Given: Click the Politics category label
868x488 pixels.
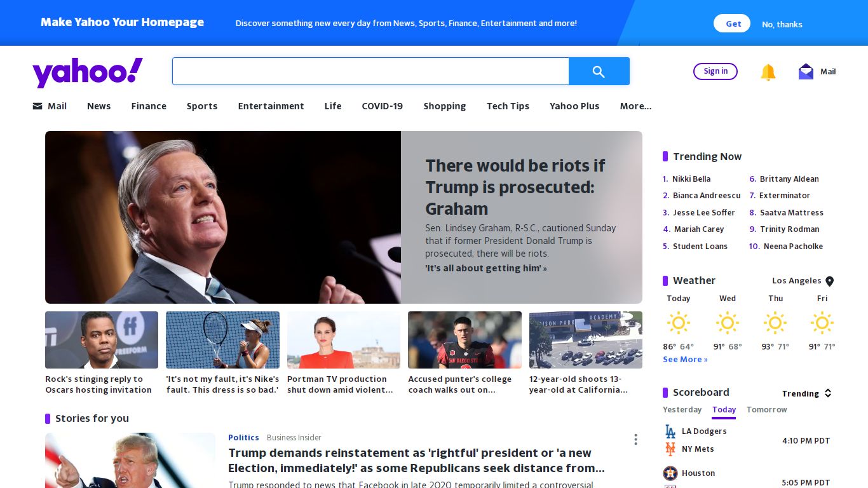Looking at the screenshot, I should pyautogui.click(x=243, y=438).
